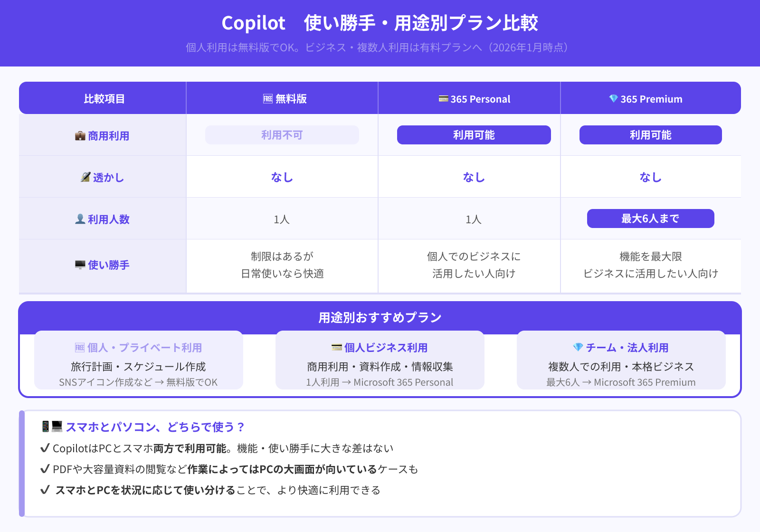Click the 利用不可 pill under 無料版

tap(282, 135)
